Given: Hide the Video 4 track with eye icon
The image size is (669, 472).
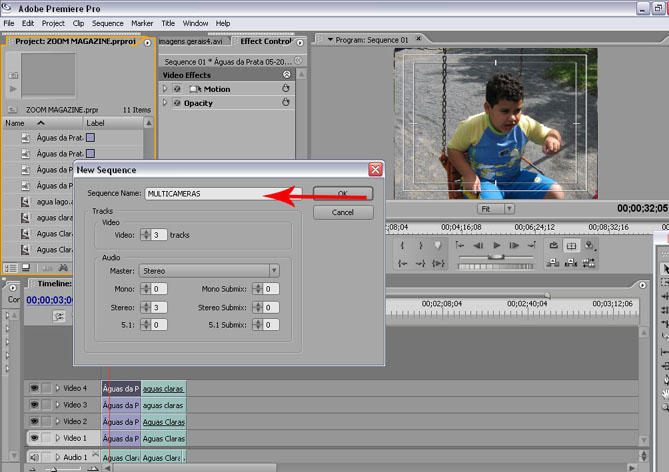Looking at the screenshot, I should 34,388.
